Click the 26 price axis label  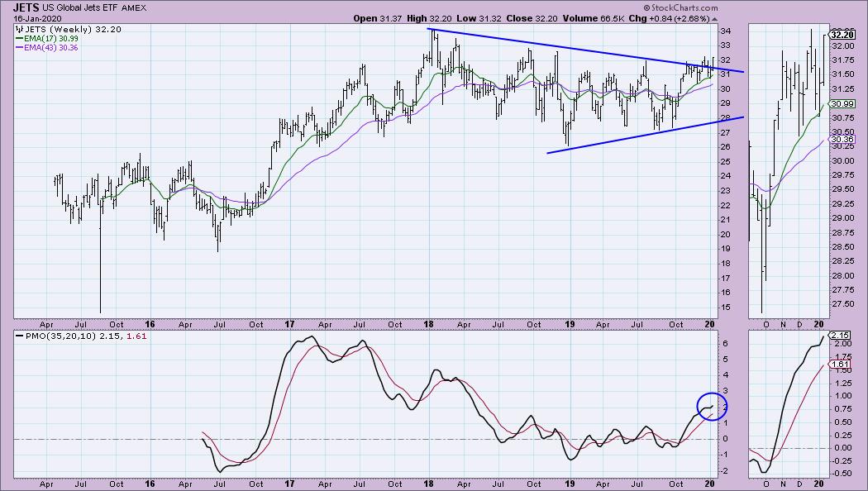[725, 147]
